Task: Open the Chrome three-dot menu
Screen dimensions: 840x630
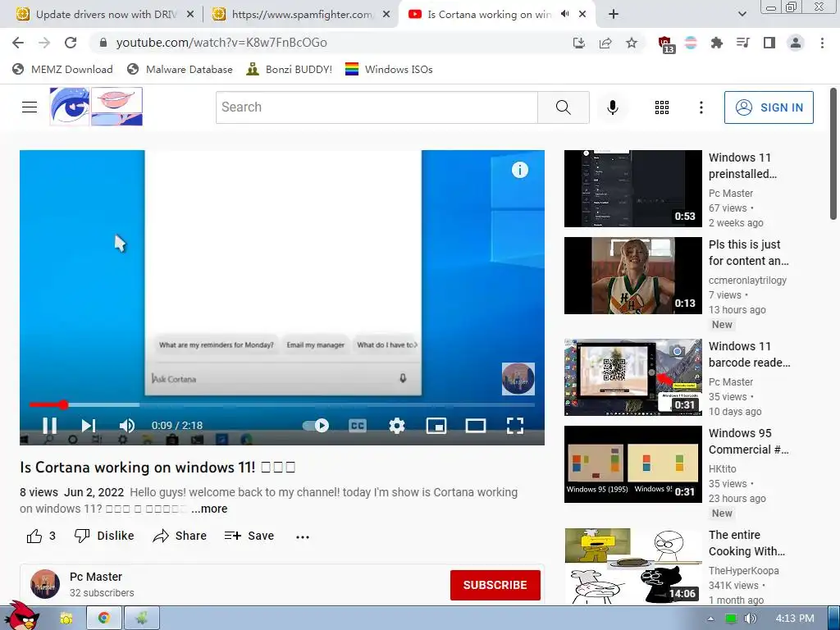Action: [x=822, y=43]
